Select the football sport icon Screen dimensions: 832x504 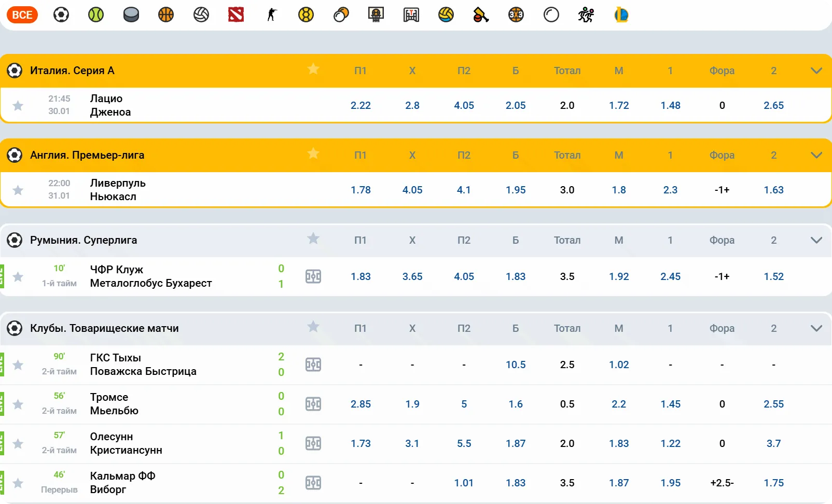[61, 15]
